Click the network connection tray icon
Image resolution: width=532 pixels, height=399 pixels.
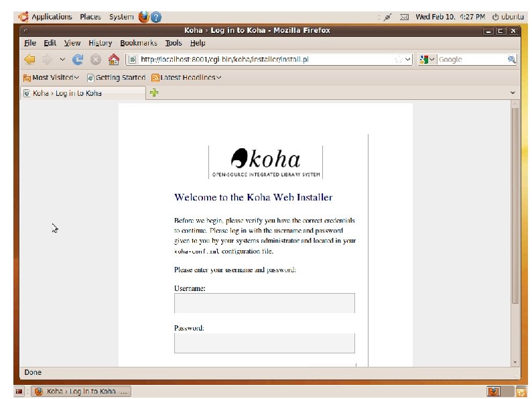coord(387,17)
